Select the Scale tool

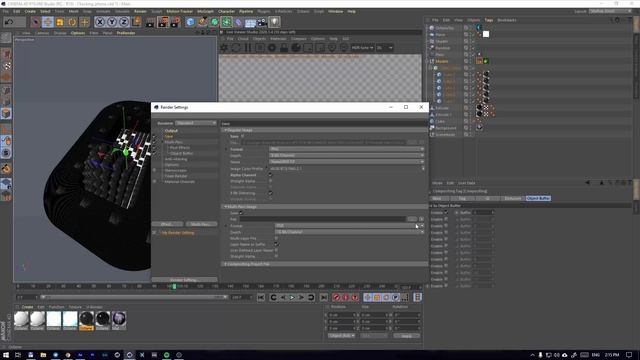point(60,22)
